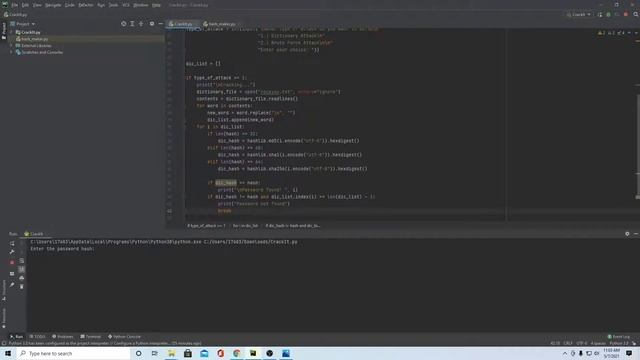Open Project panel settings gear
The height and width of the screenshot is (360, 640).
(x=152, y=24)
